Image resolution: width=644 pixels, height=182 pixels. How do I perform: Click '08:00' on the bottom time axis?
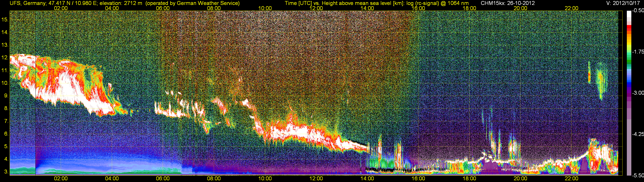coord(214,179)
